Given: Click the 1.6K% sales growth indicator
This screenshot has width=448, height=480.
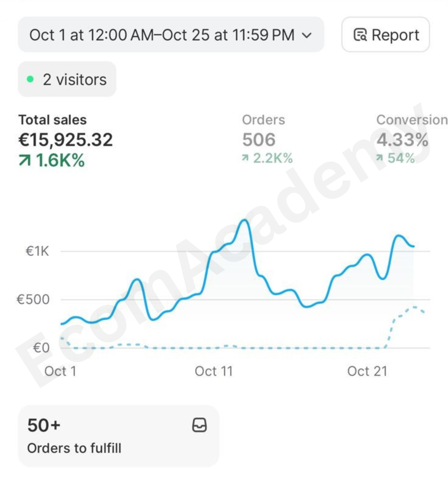Looking at the screenshot, I should click(52, 160).
